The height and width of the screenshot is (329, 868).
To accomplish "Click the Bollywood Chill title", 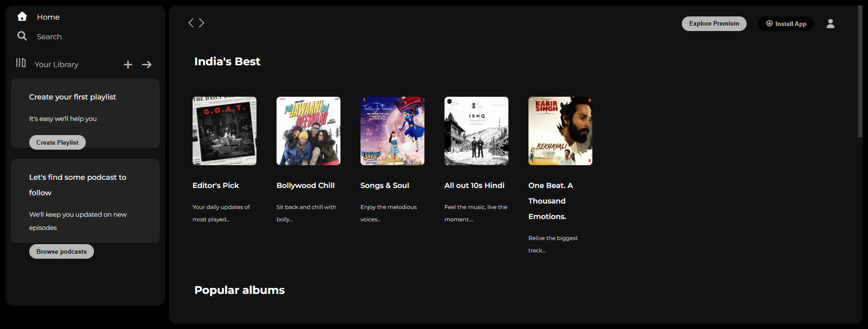I will coord(306,185).
